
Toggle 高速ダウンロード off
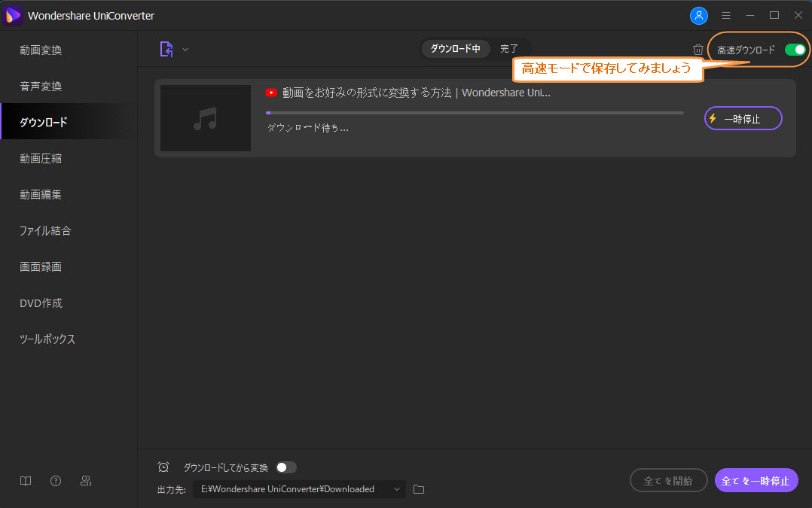pos(795,47)
